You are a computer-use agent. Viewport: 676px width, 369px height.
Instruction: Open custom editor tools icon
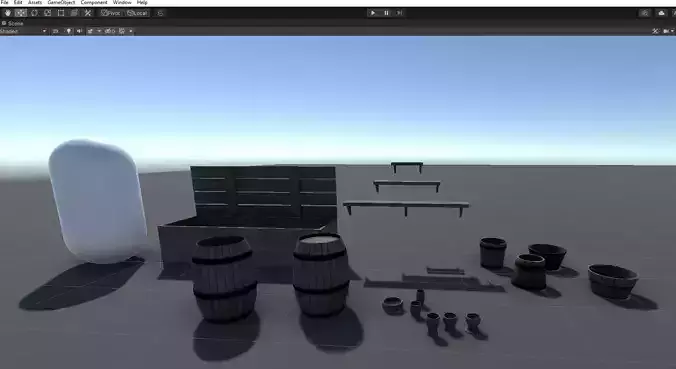click(88, 13)
